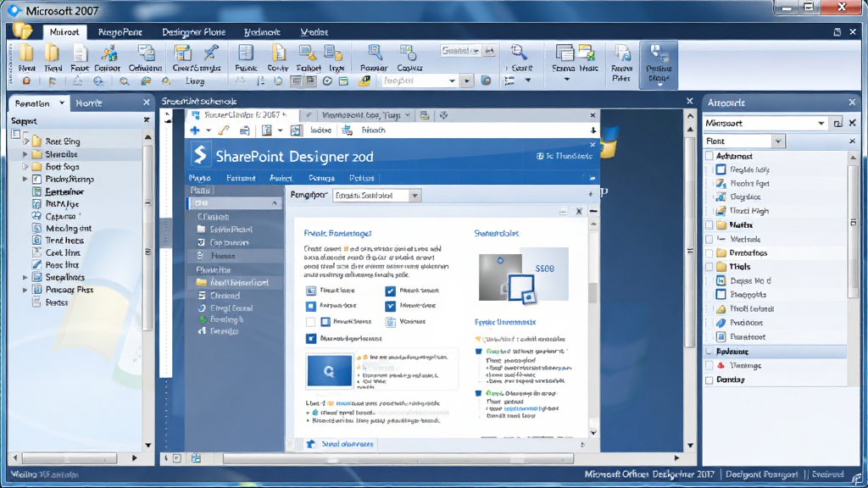Toggle the second blue checkbox in left column

point(310,305)
